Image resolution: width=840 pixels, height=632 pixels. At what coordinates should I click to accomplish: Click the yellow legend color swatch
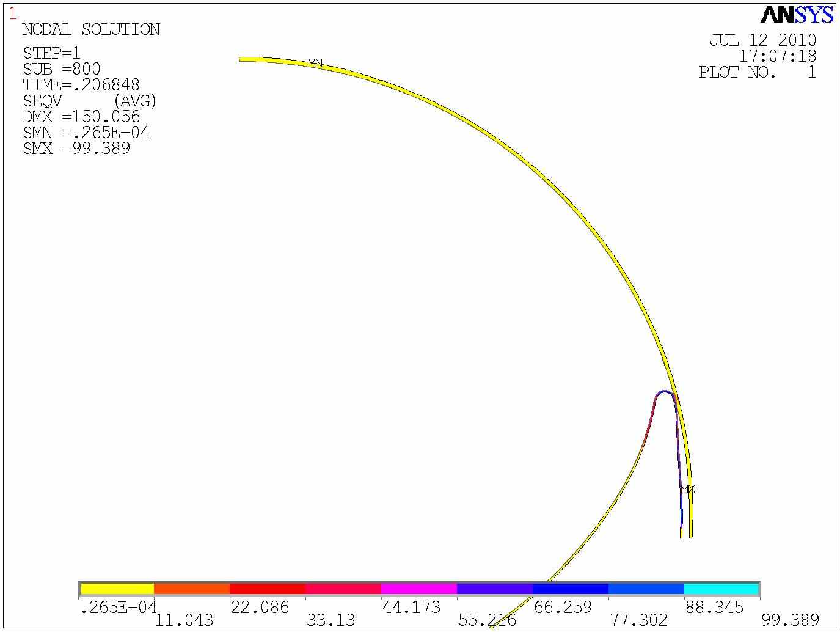(117, 589)
